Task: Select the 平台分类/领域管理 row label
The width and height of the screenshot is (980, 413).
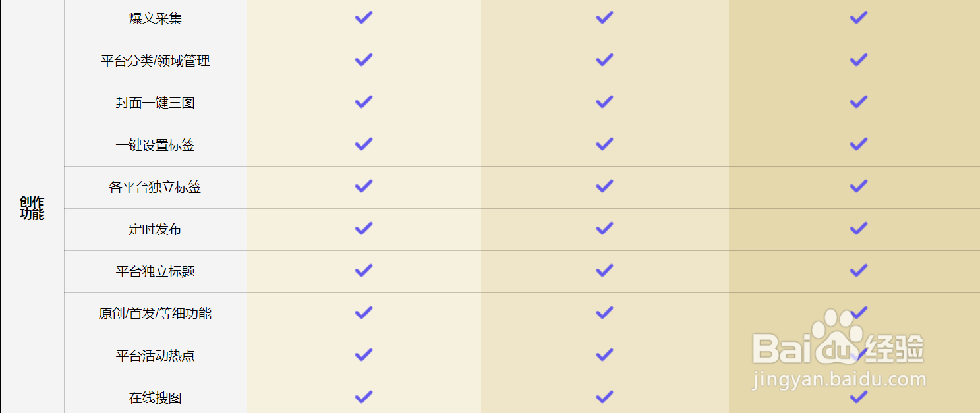Action: point(156,61)
